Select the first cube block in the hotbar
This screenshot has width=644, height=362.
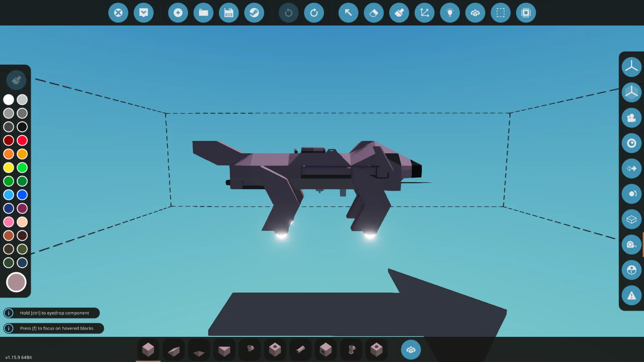(x=148, y=350)
